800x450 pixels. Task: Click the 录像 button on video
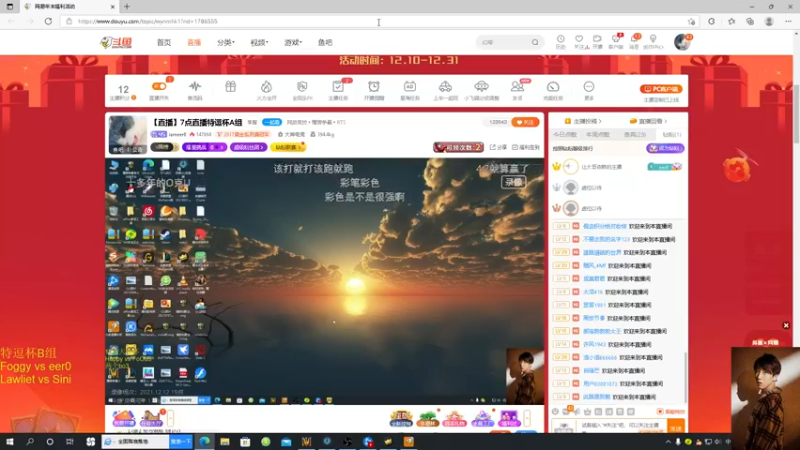pos(513,182)
